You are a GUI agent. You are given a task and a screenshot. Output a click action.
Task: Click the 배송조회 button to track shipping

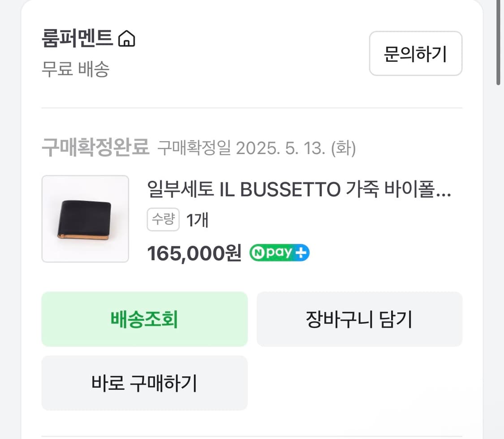click(x=144, y=319)
